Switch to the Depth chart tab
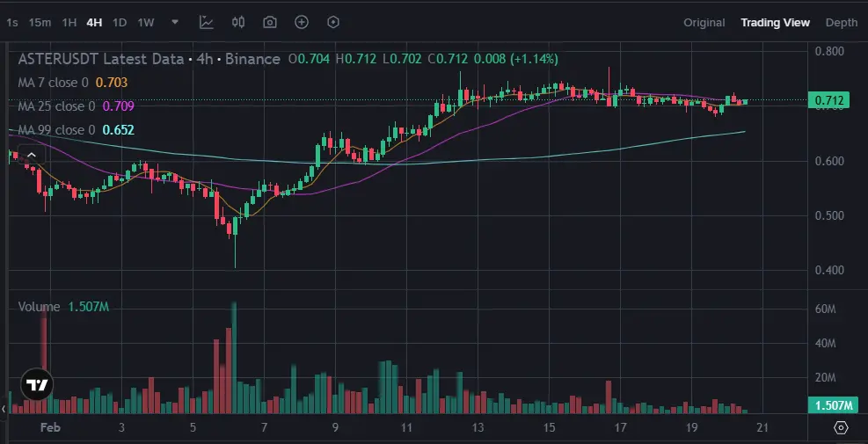The width and height of the screenshot is (868, 444). tap(841, 23)
